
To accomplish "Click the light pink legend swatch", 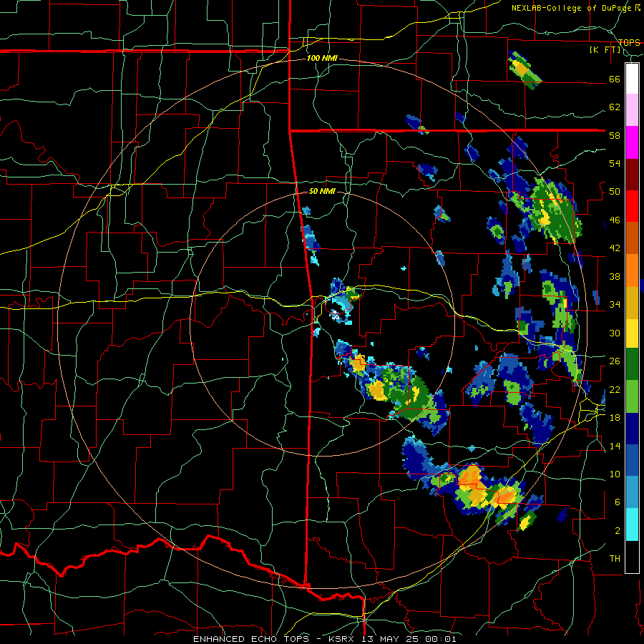I will [632, 109].
